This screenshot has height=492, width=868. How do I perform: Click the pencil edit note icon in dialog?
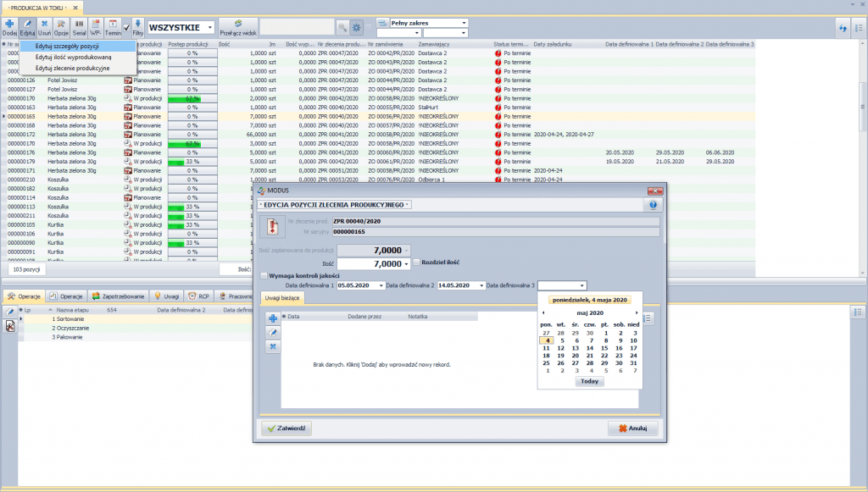click(273, 332)
